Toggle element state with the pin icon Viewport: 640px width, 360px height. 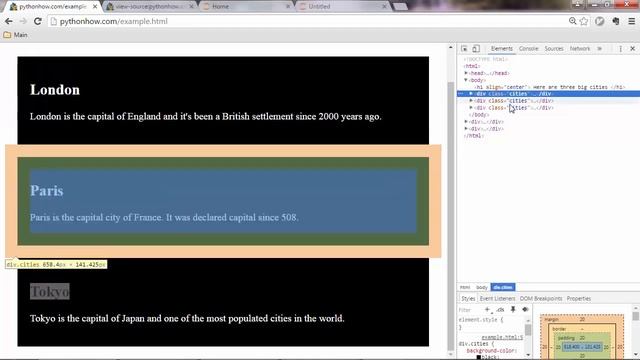(513, 310)
